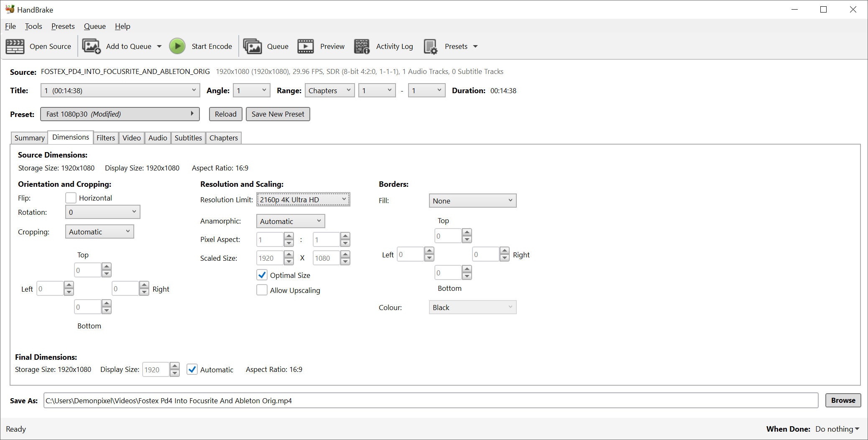Click the Add to Queue image icon
Image resolution: width=868 pixels, height=440 pixels.
(91, 46)
